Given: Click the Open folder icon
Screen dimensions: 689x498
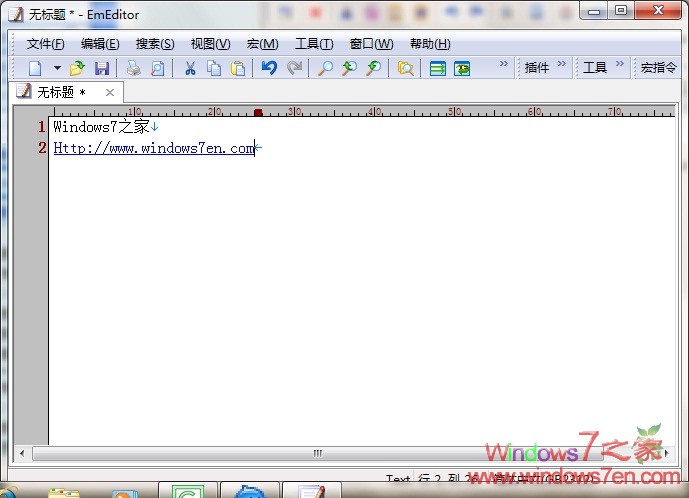Looking at the screenshot, I should [77, 68].
